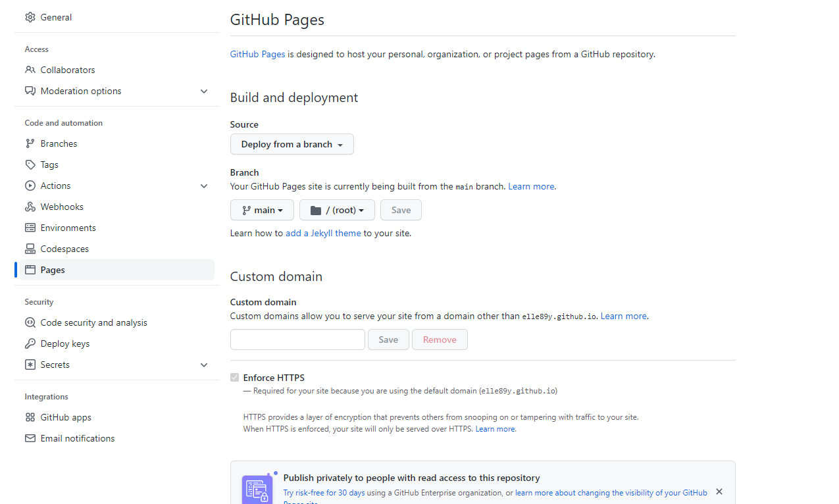Dismiss the publish privately banner
Viewport: 839px width, 504px height.
coord(719,491)
